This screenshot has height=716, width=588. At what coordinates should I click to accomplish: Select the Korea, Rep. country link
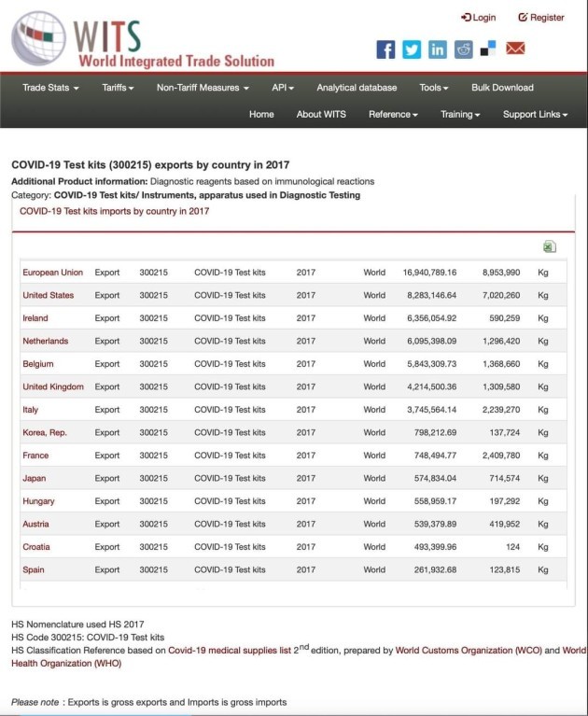point(45,432)
